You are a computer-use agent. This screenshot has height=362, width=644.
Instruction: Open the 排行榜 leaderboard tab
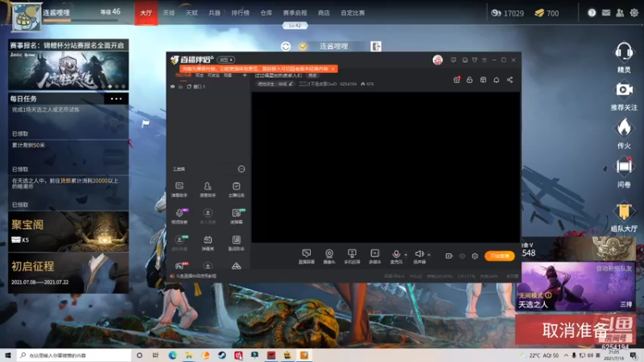(x=240, y=13)
